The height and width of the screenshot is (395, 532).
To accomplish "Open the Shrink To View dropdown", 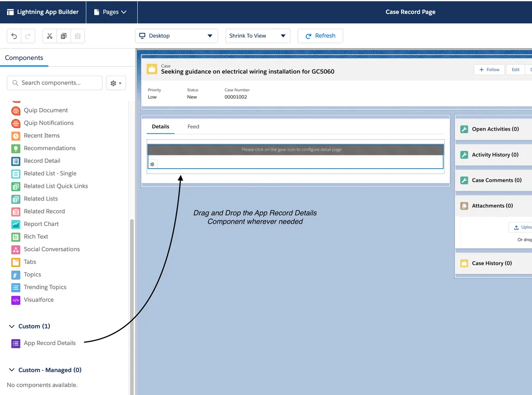I will (258, 36).
